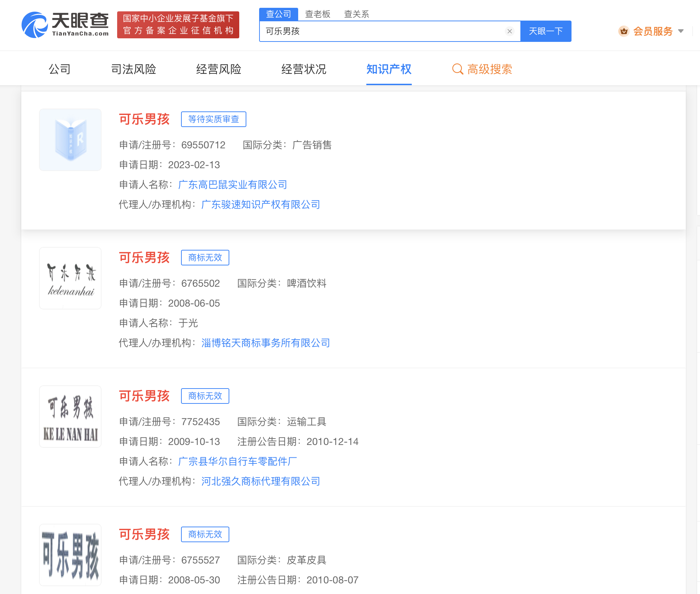The width and height of the screenshot is (700, 594).
Task: Click applicant name 于光
Action: click(188, 323)
